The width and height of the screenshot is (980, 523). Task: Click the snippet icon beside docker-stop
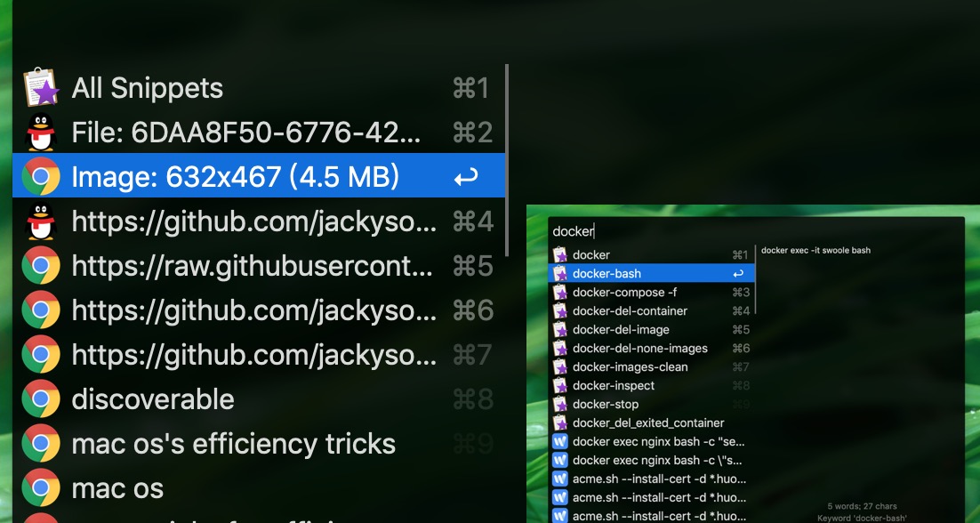point(560,405)
